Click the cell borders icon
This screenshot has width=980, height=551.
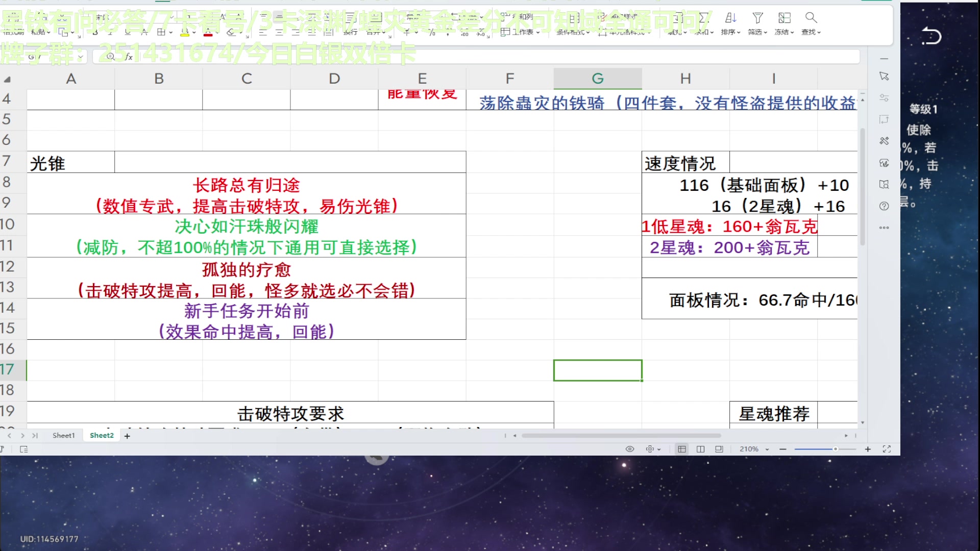[x=161, y=32]
